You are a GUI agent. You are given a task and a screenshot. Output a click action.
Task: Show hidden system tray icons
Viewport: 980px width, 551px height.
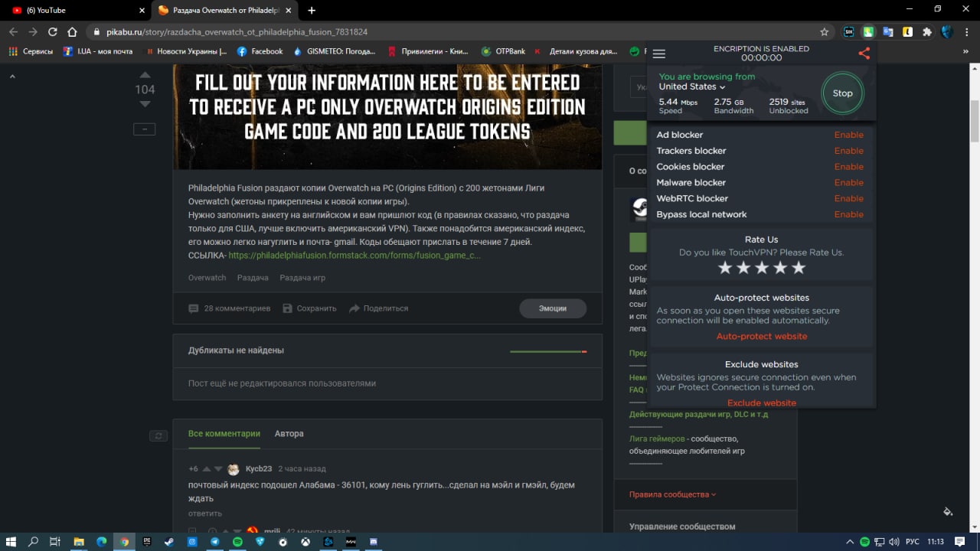pyautogui.click(x=850, y=541)
